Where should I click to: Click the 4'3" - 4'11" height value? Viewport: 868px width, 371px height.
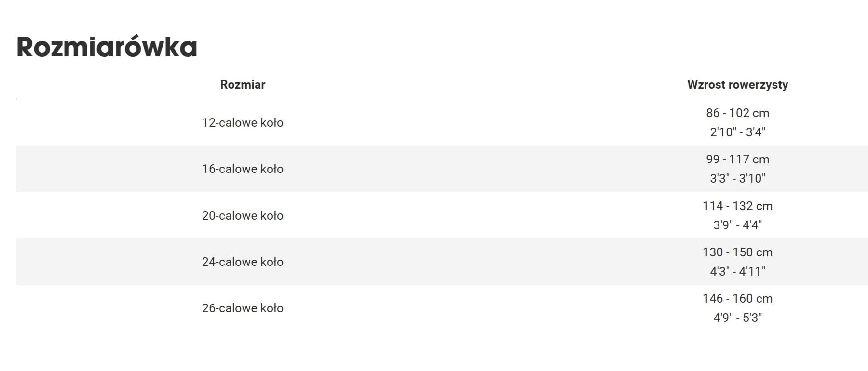pyautogui.click(x=737, y=271)
